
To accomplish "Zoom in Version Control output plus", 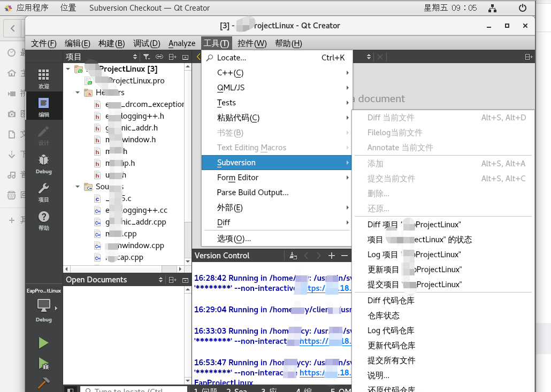I will pos(331,256).
